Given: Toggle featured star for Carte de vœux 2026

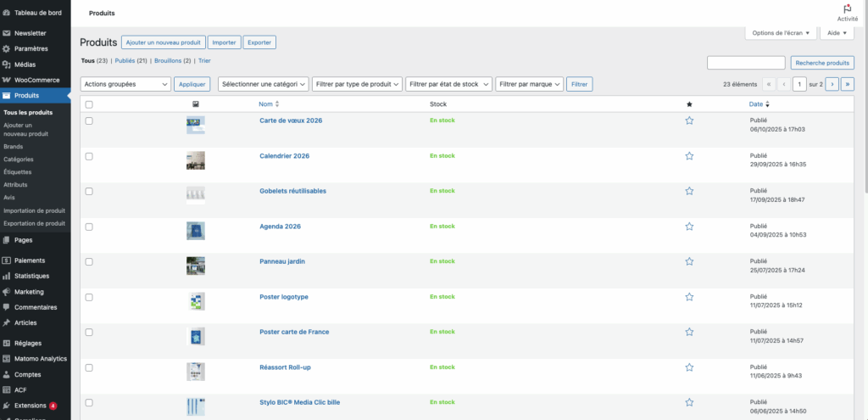Looking at the screenshot, I should click(689, 120).
